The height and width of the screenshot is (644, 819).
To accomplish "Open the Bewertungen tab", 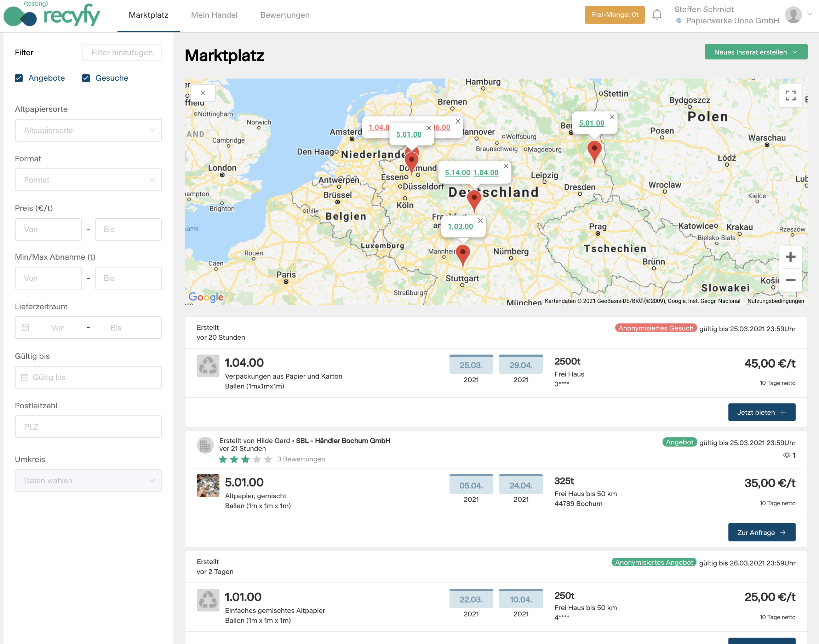I will 285,15.
